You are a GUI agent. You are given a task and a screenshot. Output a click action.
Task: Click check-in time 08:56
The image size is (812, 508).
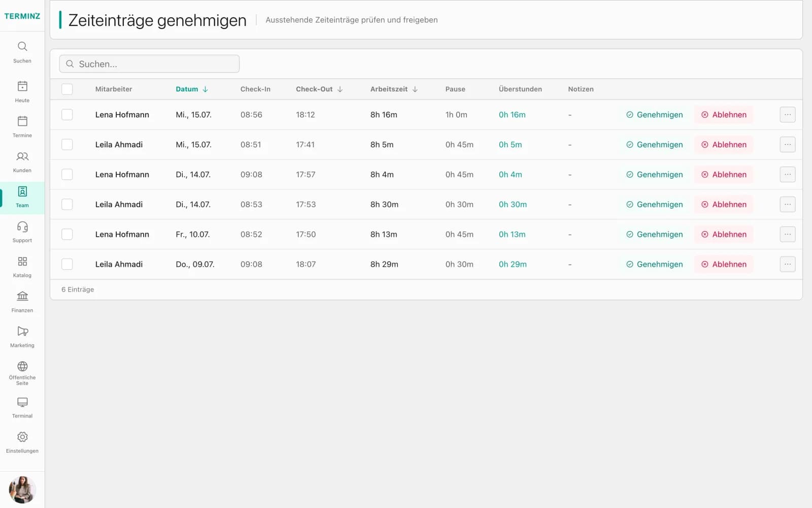251,115
